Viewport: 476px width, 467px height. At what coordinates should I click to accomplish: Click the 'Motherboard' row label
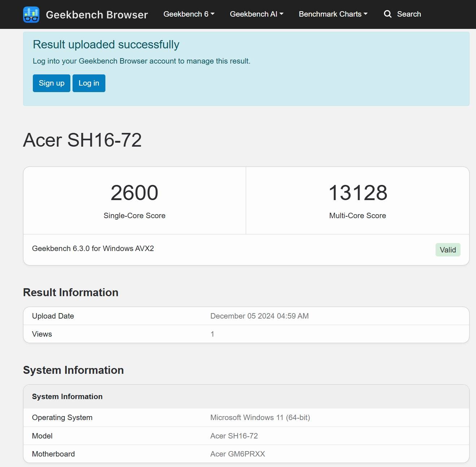[x=53, y=454]
